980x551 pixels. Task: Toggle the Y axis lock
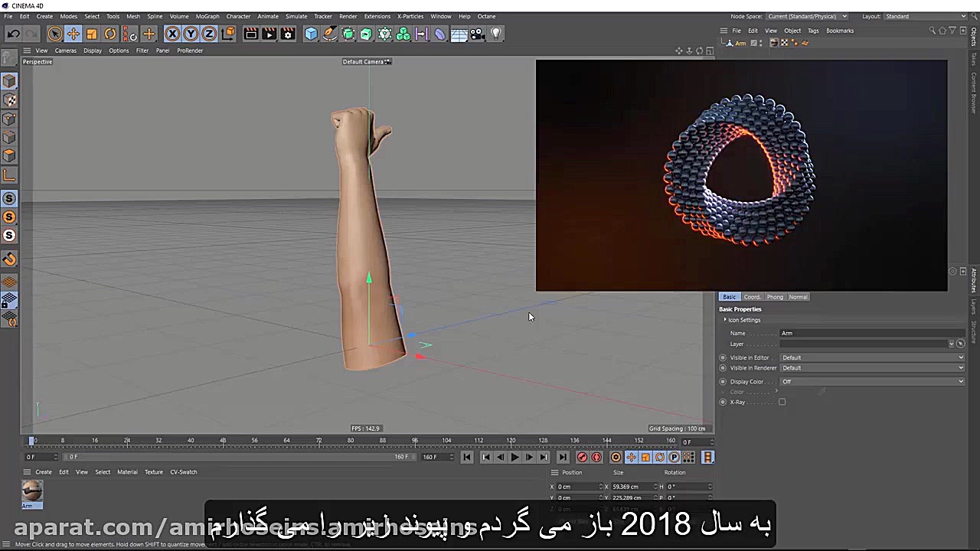click(191, 34)
